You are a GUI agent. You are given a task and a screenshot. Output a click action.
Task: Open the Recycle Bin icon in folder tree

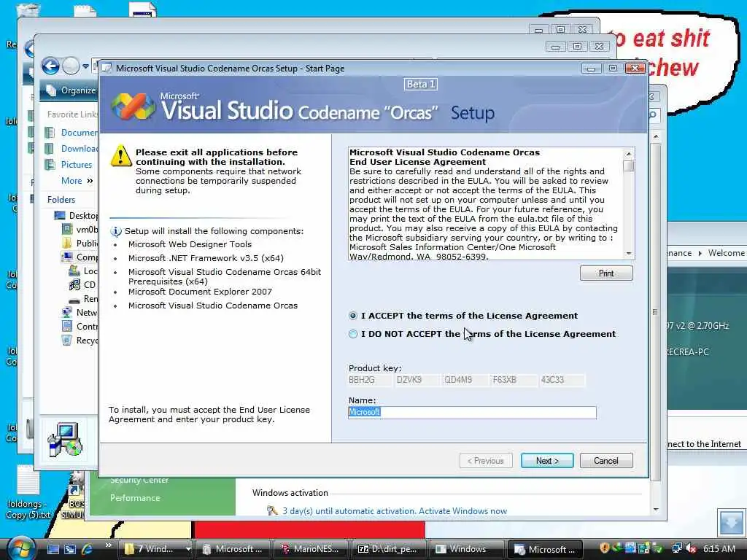tap(67, 340)
